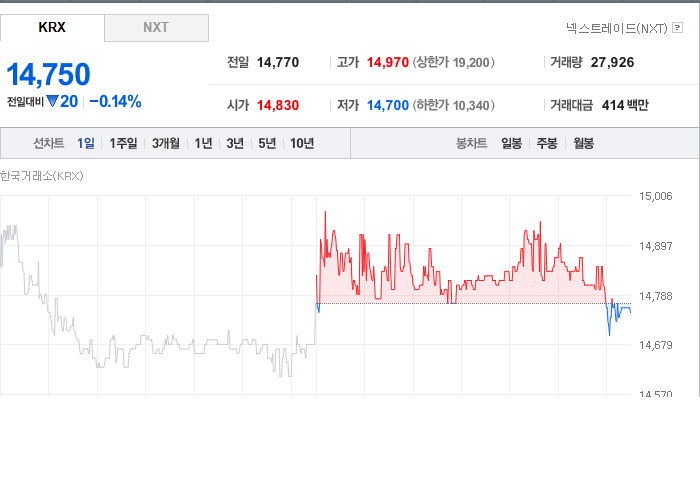This screenshot has height=490, width=700.
Task: Click the 14,679 axis label
Action: point(655,345)
